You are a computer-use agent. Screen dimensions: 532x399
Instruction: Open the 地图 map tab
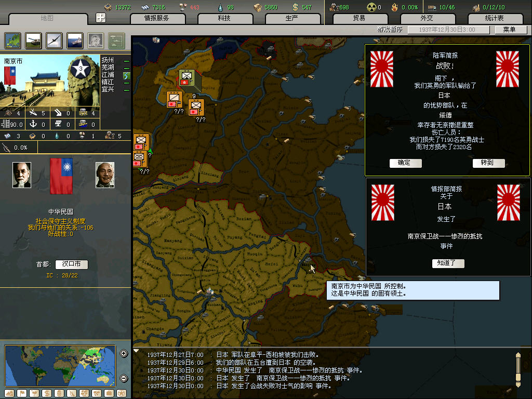pos(47,18)
